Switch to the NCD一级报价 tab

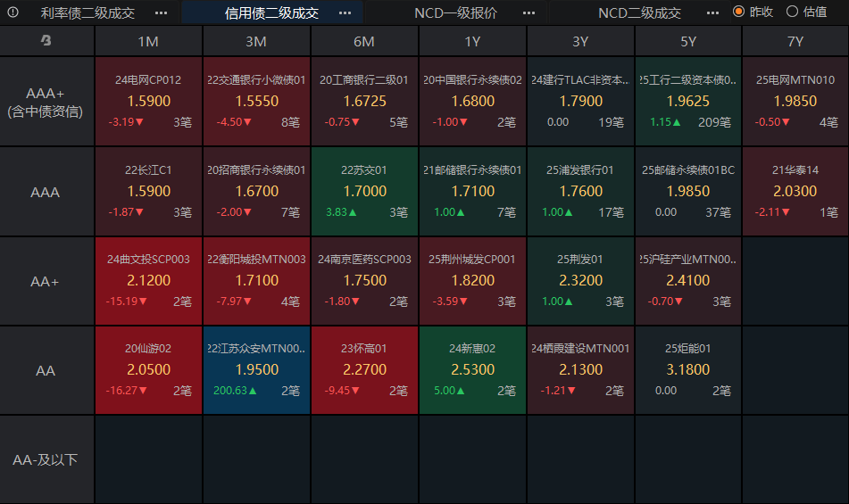pyautogui.click(x=455, y=13)
